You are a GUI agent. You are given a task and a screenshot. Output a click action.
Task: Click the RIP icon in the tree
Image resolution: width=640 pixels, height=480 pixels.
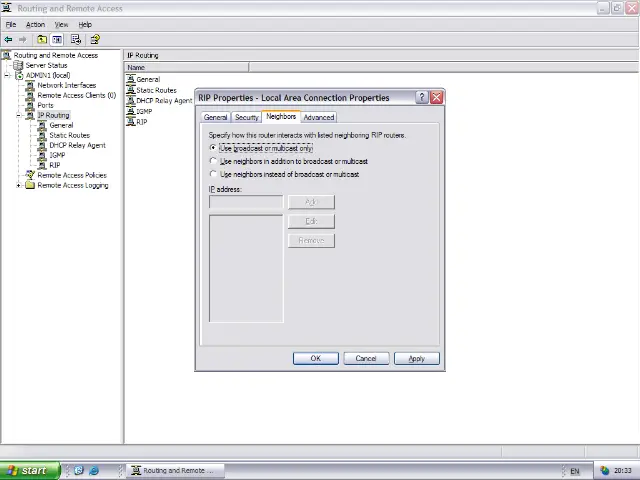pos(42,165)
